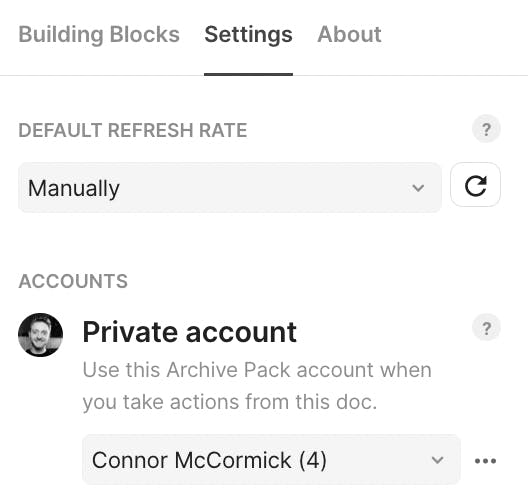
Task: Click the Archive Pack account description text
Action: point(257,386)
